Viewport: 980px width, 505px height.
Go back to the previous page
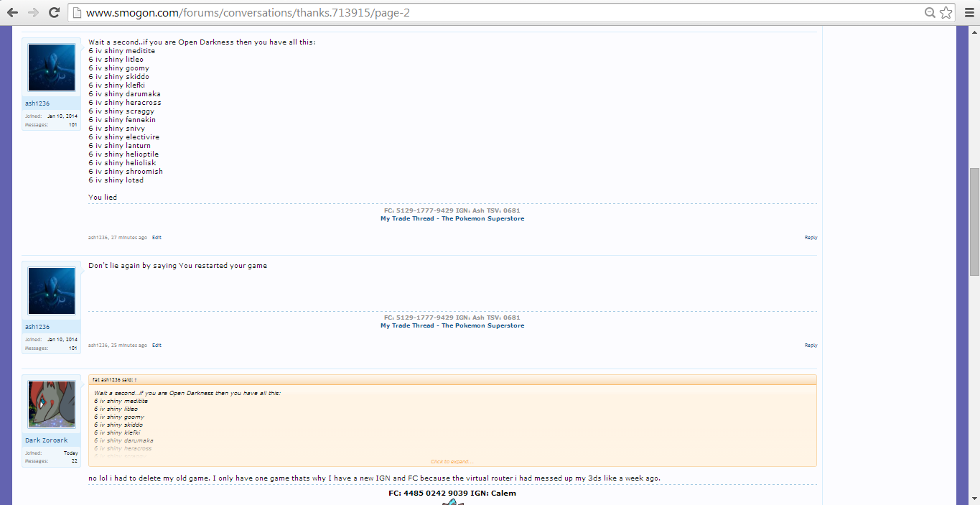click(x=12, y=12)
